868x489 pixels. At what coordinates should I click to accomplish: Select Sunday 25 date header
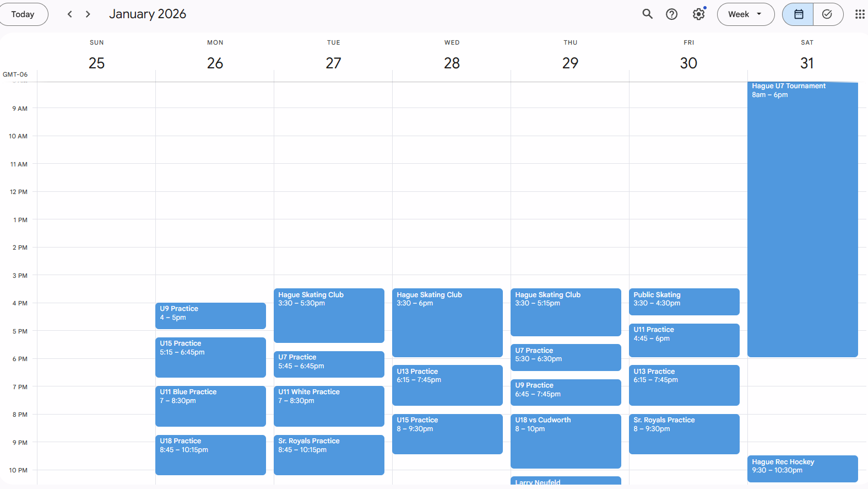tap(96, 63)
